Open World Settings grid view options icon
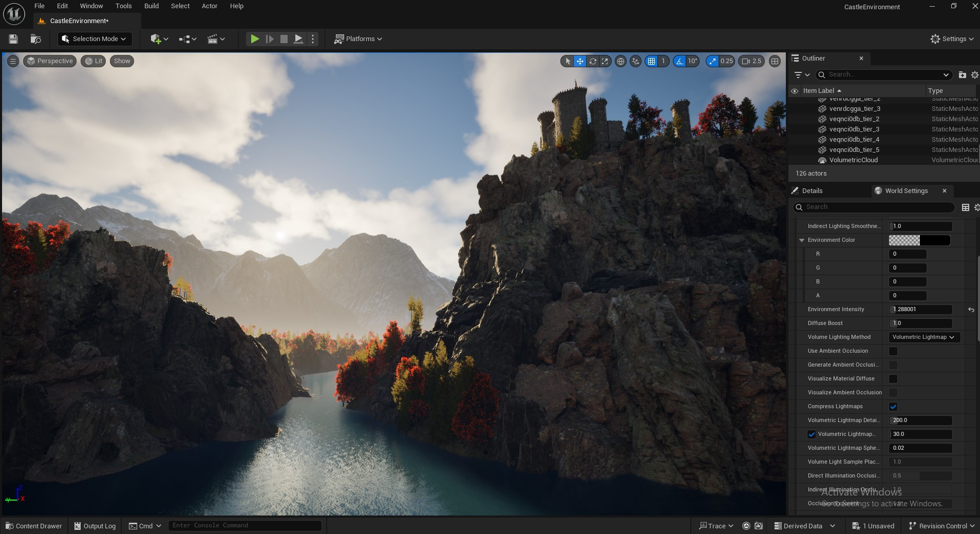This screenshot has width=980, height=534. point(965,207)
